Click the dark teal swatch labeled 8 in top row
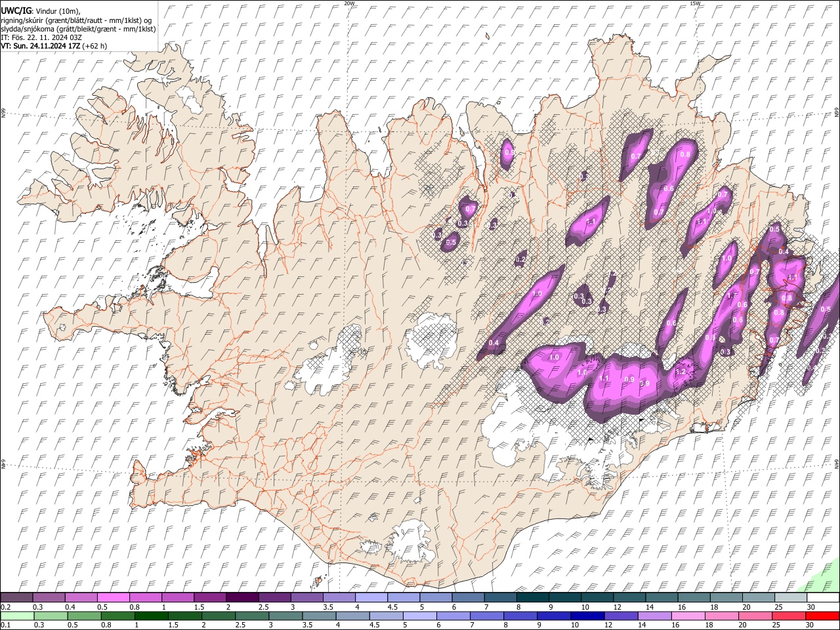The image size is (840, 630). (x=532, y=597)
